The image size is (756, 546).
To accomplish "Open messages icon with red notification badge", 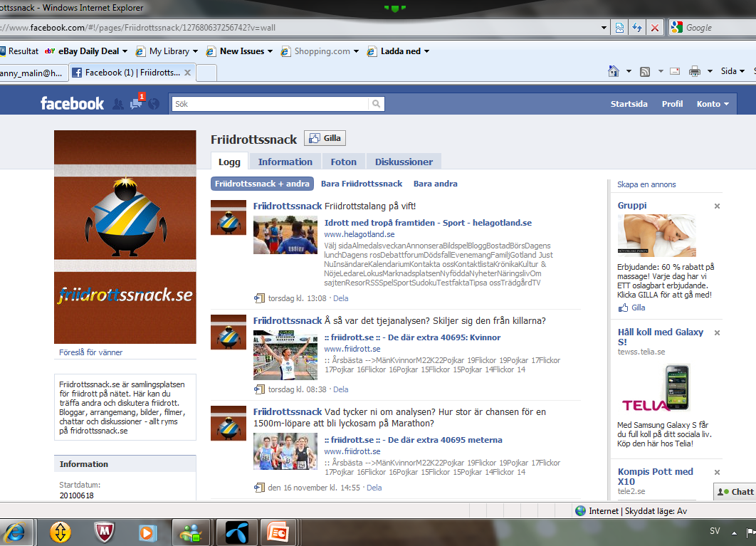I will (x=137, y=103).
